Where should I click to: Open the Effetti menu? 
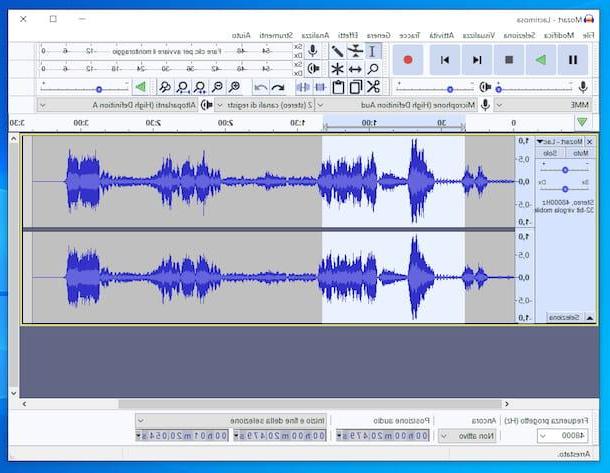tap(348, 35)
